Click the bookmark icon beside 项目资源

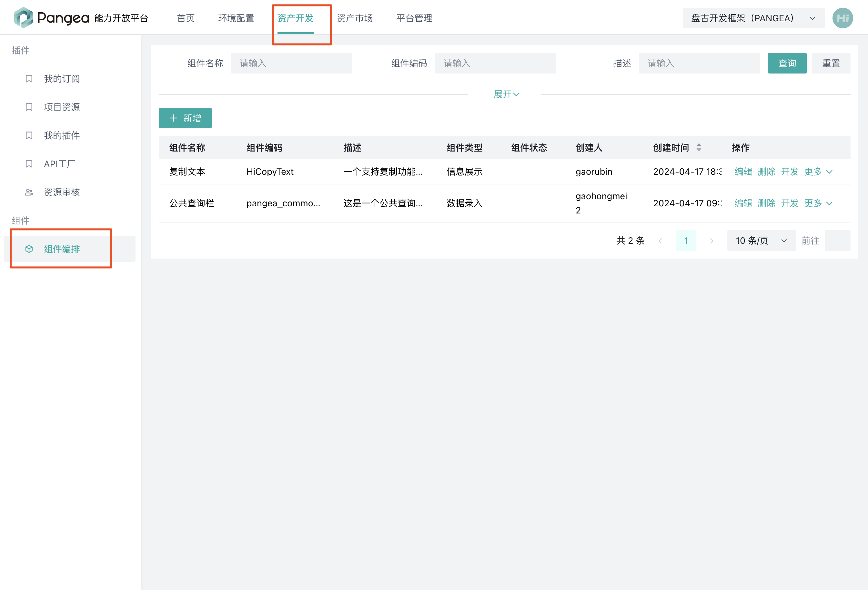[x=29, y=107]
